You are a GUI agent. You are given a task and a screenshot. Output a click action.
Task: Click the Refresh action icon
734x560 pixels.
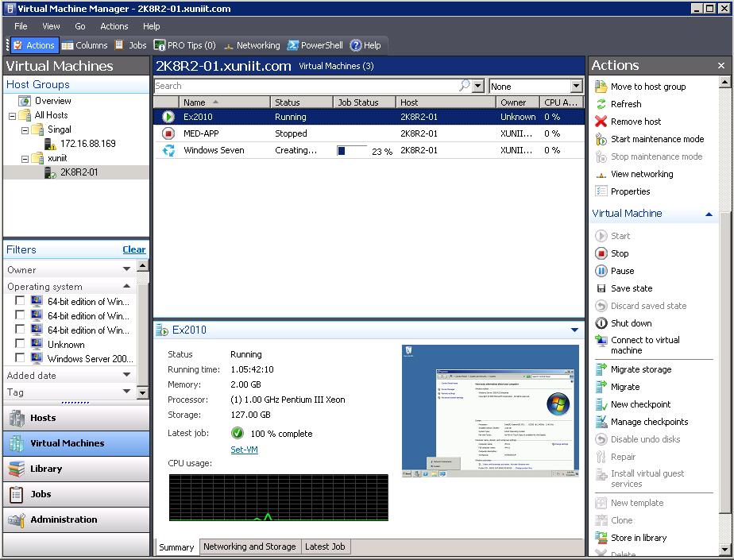point(601,104)
